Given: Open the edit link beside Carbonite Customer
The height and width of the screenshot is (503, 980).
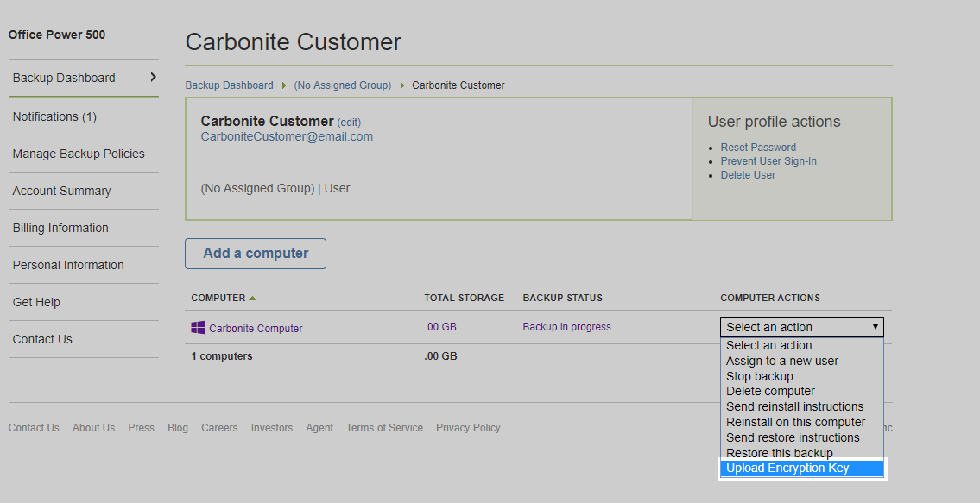Looking at the screenshot, I should pos(349,123).
